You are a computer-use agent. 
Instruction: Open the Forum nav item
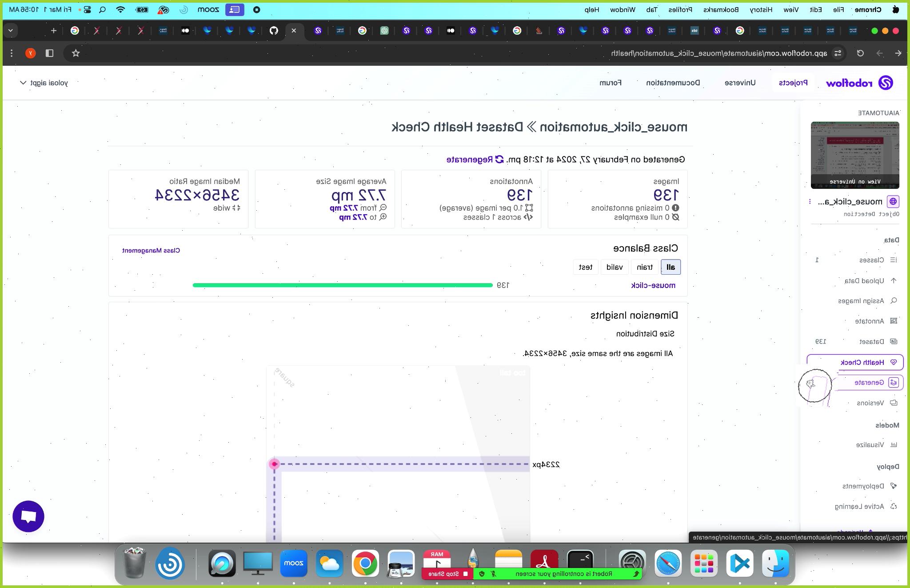click(611, 83)
